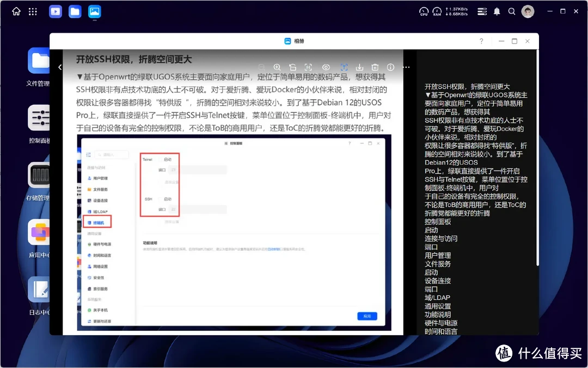Open the more options (…) menu
The width and height of the screenshot is (588, 368).
pyautogui.click(x=406, y=67)
